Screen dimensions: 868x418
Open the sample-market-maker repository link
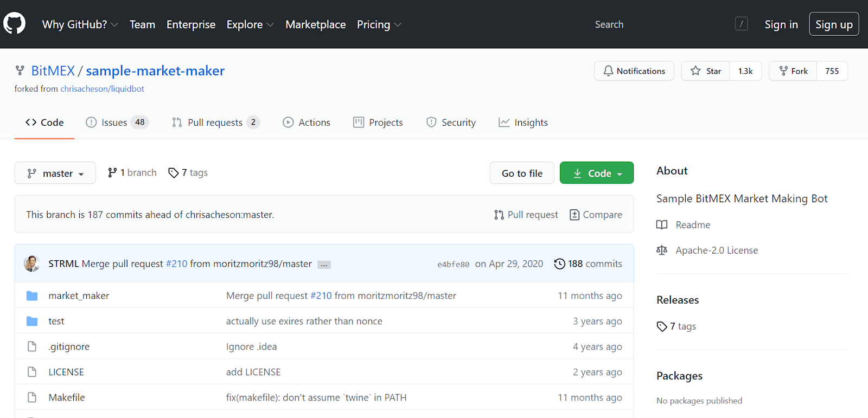[x=155, y=70]
